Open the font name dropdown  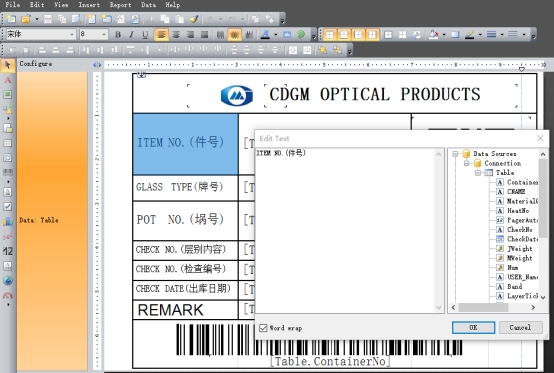point(72,35)
